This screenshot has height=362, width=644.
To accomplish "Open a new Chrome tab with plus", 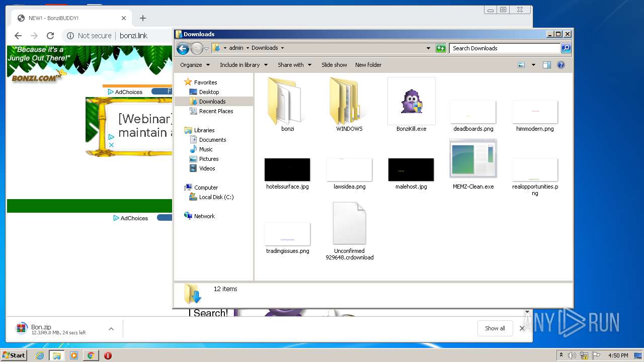I will 143,18.
